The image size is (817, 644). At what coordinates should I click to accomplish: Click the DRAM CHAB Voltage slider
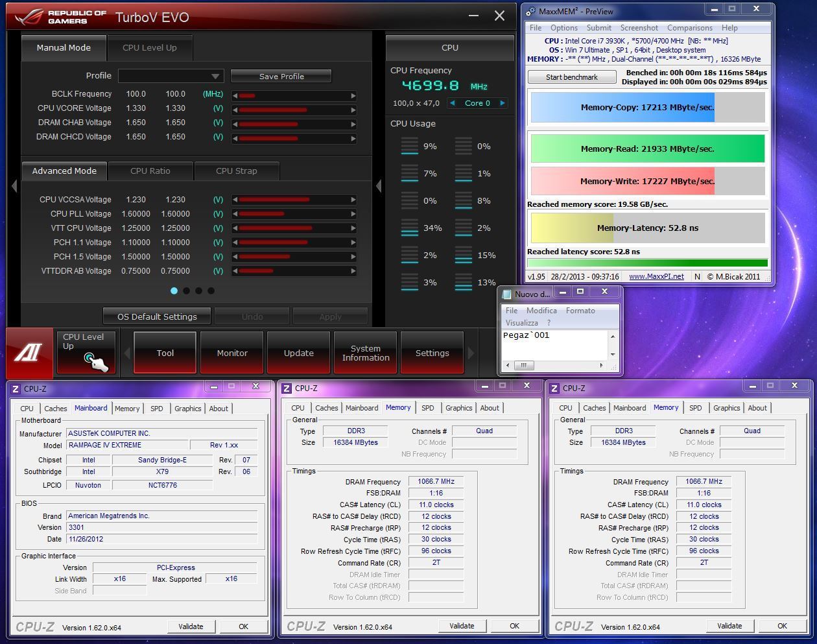[294, 124]
